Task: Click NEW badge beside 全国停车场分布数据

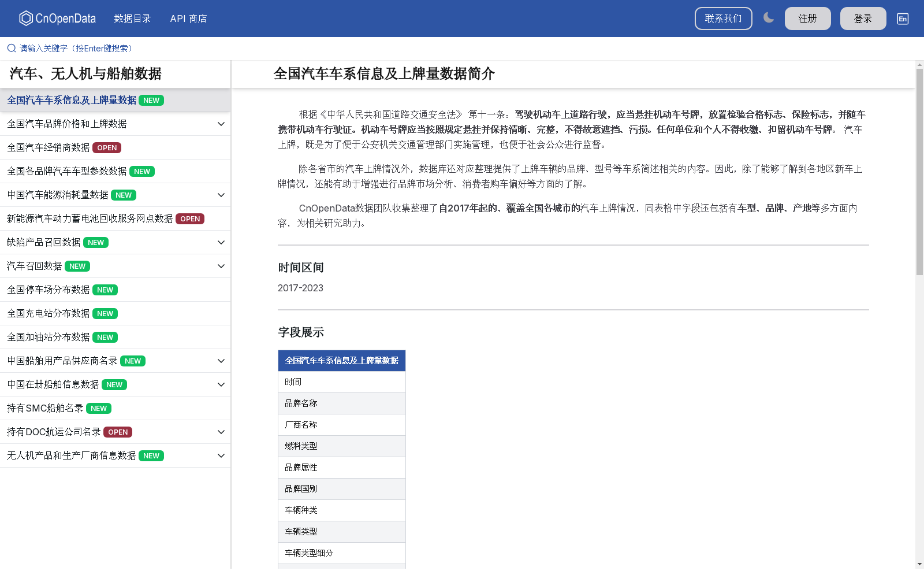Action: [105, 290]
